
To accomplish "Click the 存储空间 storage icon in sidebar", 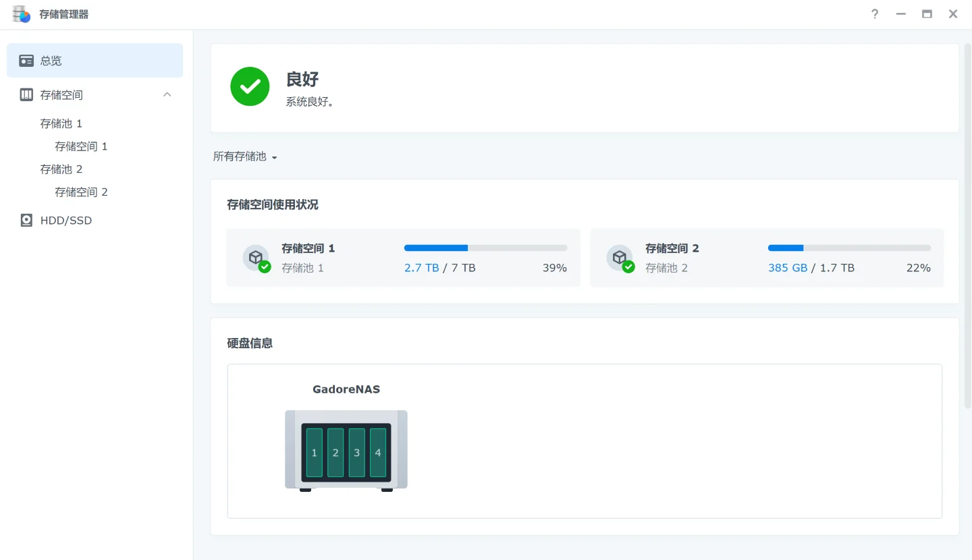I will [x=26, y=95].
